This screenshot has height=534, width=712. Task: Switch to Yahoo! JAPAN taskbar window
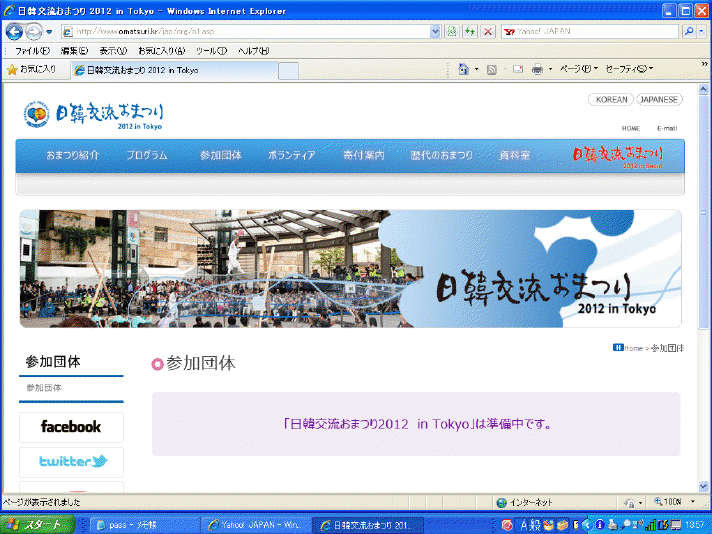click(x=255, y=525)
